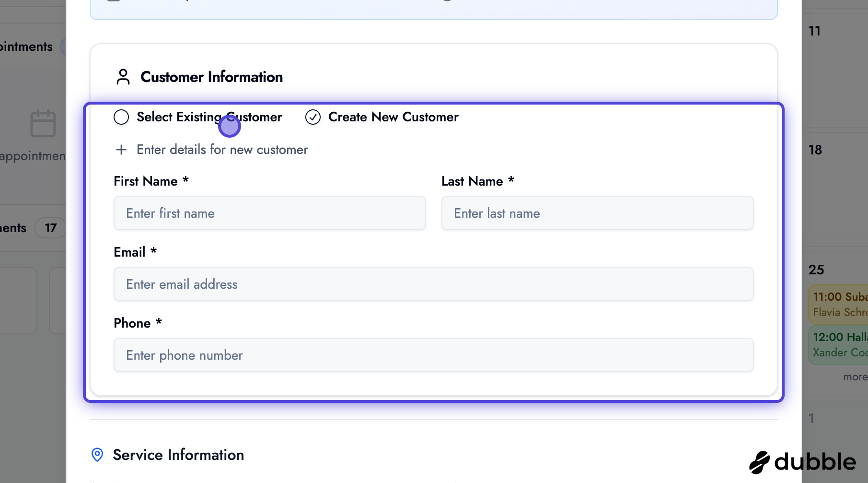Click the 'Enter phone number' input field
The image size is (868, 483).
click(433, 355)
